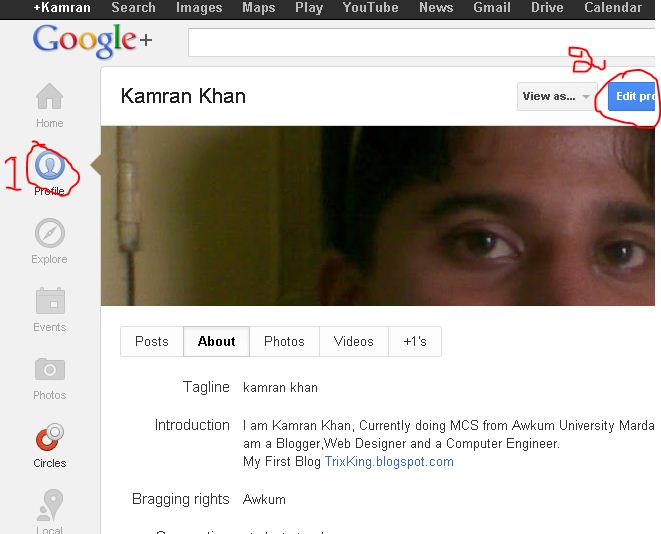Click the profile cover photo

(378, 216)
